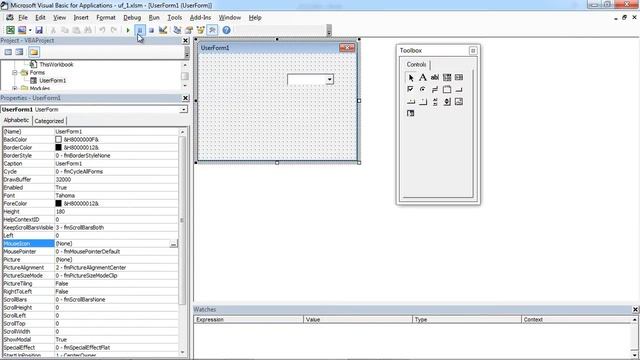Open the Insert menu
This screenshot has width=640, height=360.
[x=81, y=18]
